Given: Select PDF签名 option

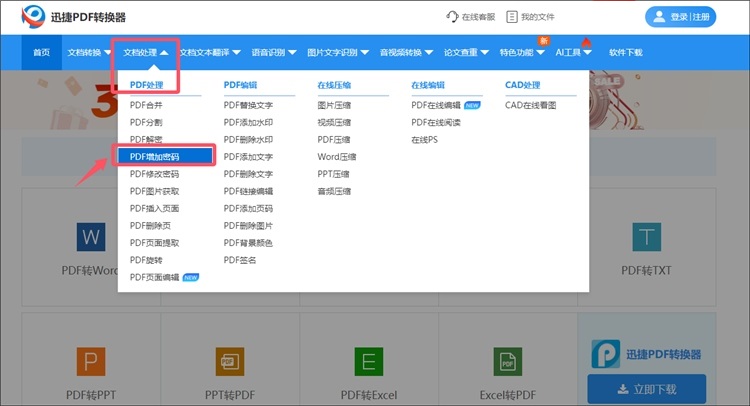Looking at the screenshot, I should tap(240, 260).
